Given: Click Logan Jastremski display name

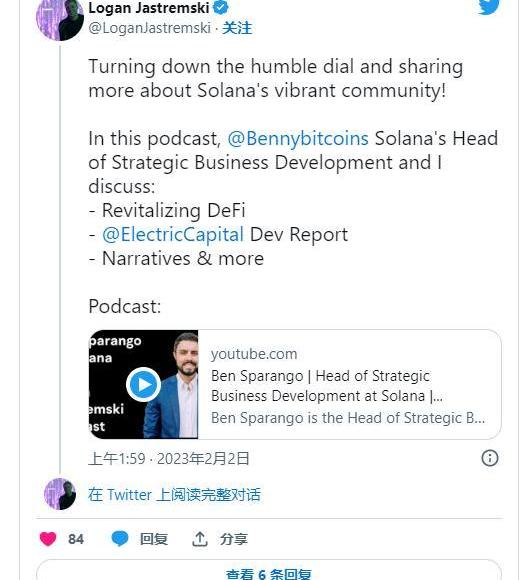Looking at the screenshot, I should (x=149, y=8).
